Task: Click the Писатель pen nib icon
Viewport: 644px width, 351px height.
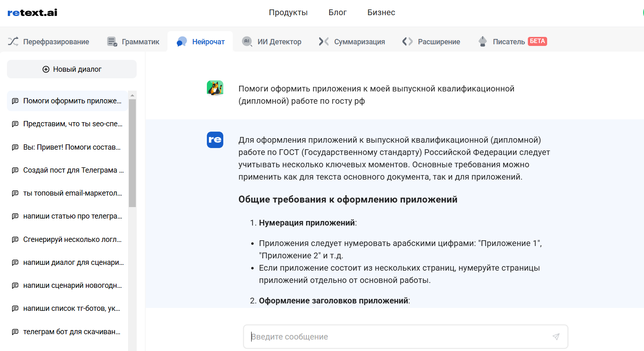Action: [x=483, y=41]
